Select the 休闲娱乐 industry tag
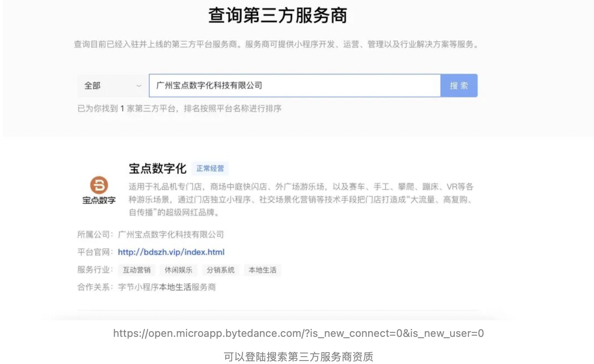The height and width of the screenshot is (364, 594). (178, 270)
